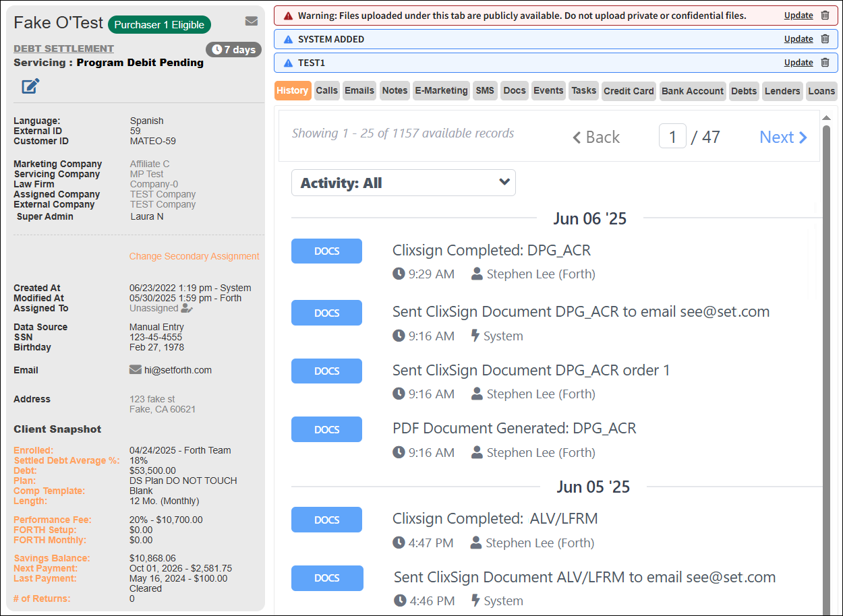The width and height of the screenshot is (843, 616).
Task: Delete the public files warning with trash icon
Action: (x=825, y=16)
